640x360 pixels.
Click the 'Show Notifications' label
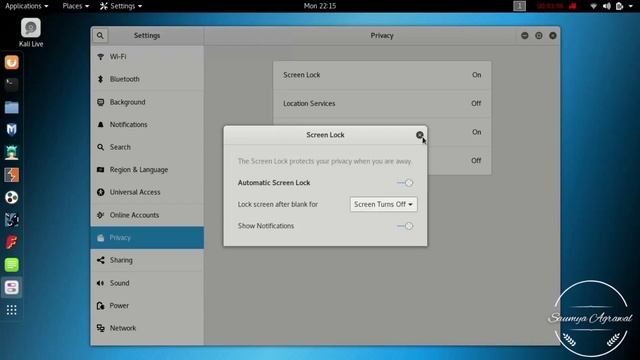pos(266,226)
